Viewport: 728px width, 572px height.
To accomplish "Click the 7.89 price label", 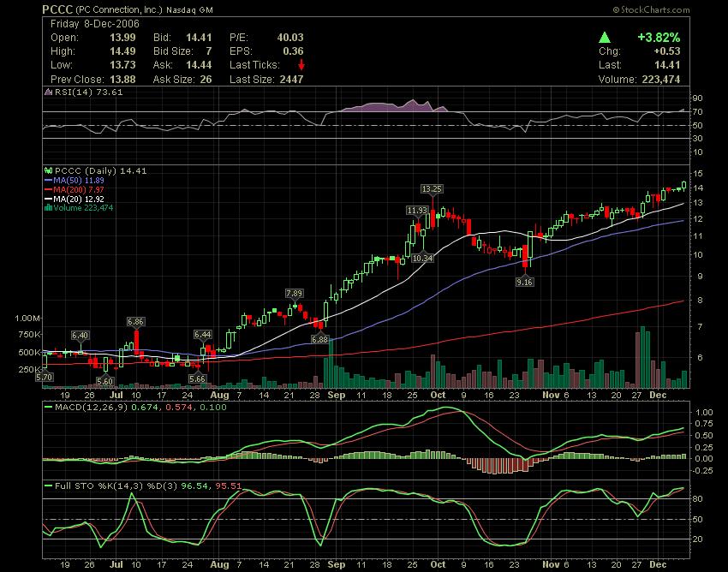I will (294, 294).
